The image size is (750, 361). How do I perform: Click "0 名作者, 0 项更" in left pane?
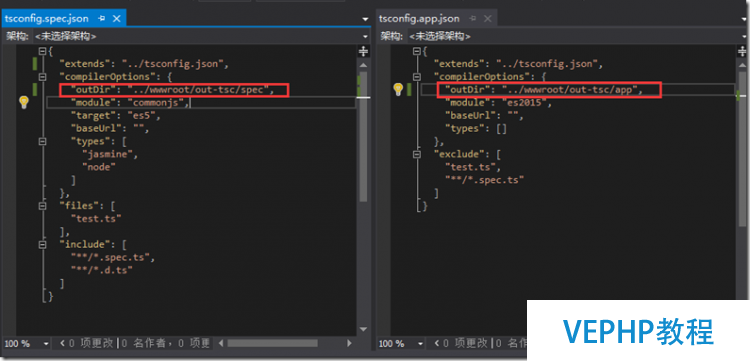tap(166, 343)
